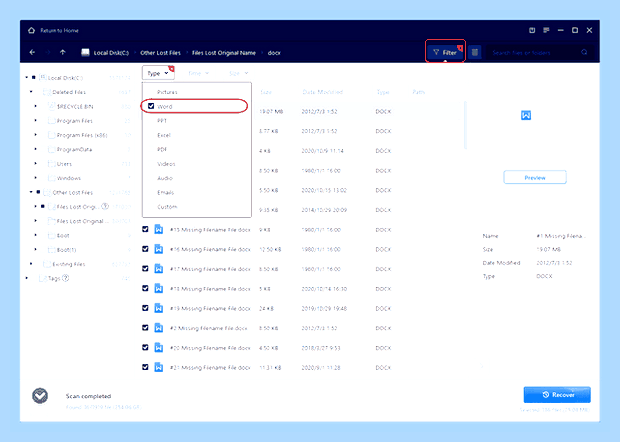Collapse the Deleted Files tree node
The image size is (620, 442).
pos(31,92)
